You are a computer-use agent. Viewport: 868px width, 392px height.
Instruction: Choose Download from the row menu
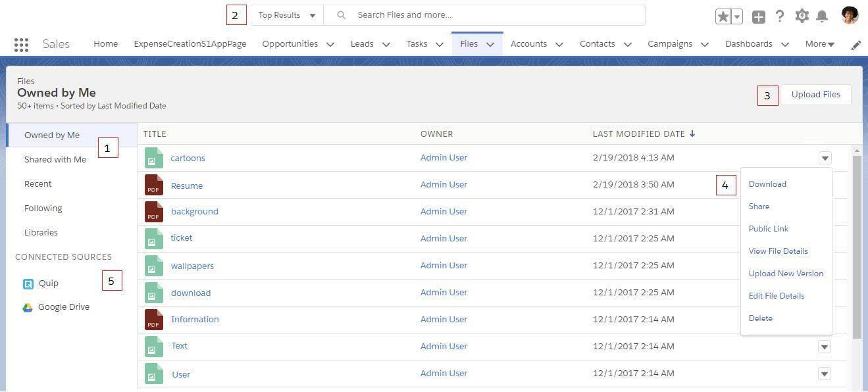(x=767, y=184)
